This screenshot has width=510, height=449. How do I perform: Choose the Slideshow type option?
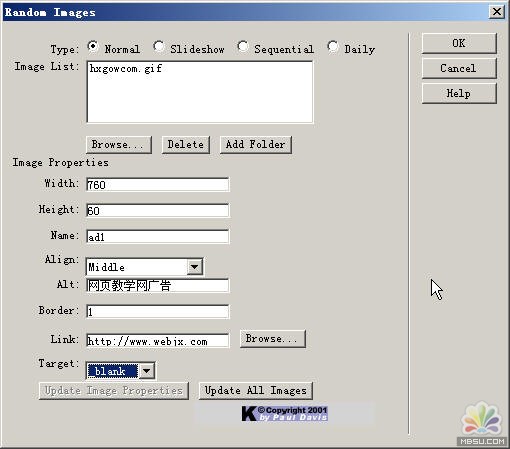[x=159, y=47]
